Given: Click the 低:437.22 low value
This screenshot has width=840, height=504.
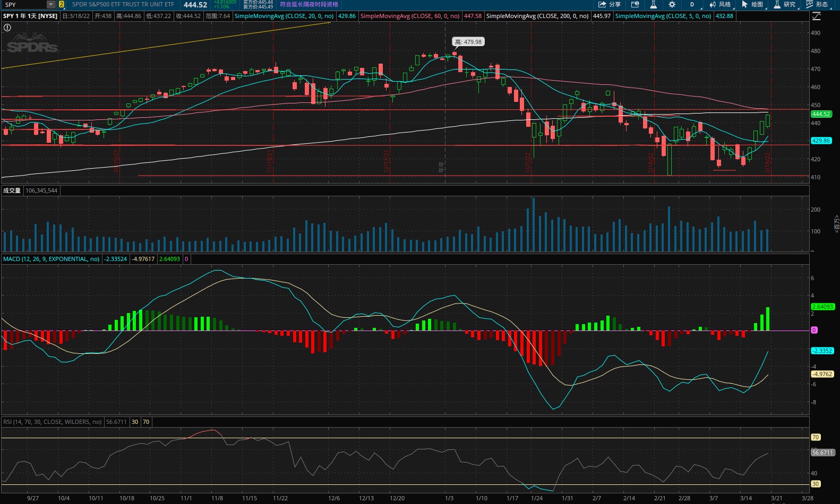Looking at the screenshot, I should pyautogui.click(x=158, y=16).
